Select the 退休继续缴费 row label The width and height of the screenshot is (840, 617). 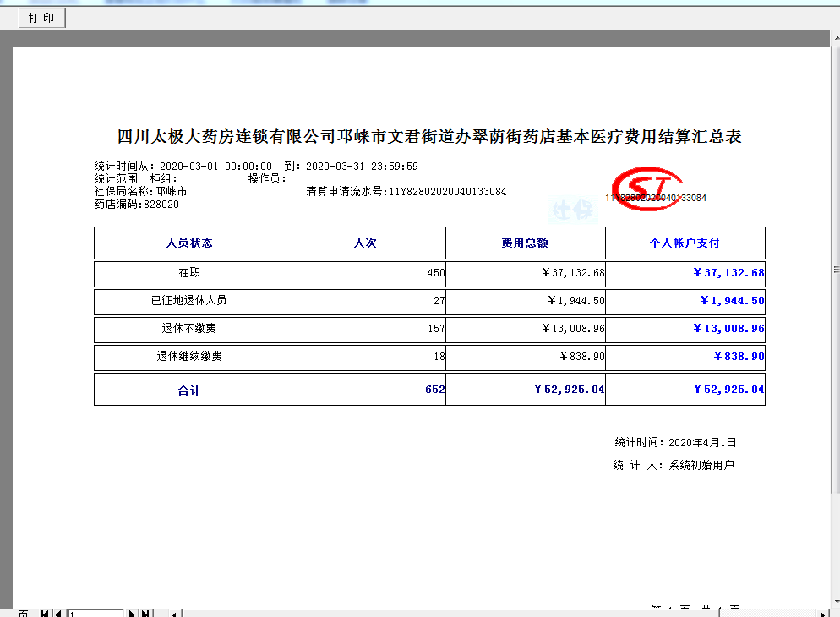tap(189, 356)
